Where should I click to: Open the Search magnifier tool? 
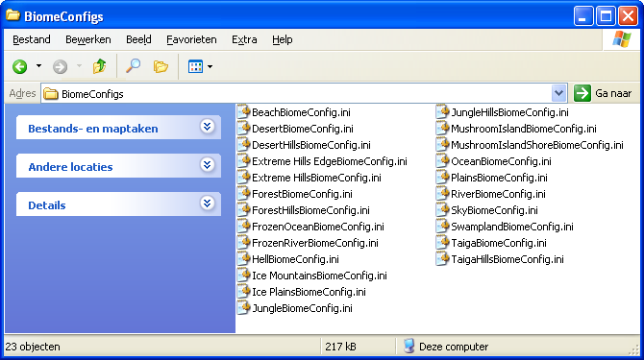[133, 66]
